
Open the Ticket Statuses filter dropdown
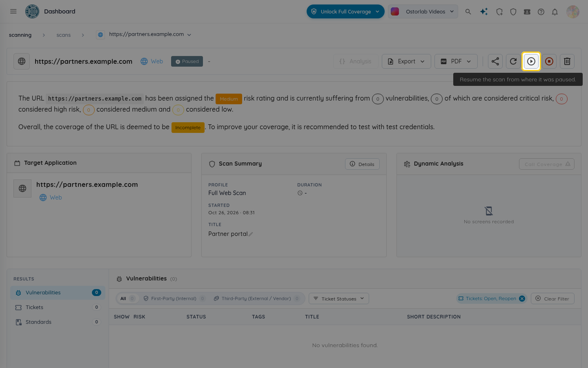click(339, 298)
